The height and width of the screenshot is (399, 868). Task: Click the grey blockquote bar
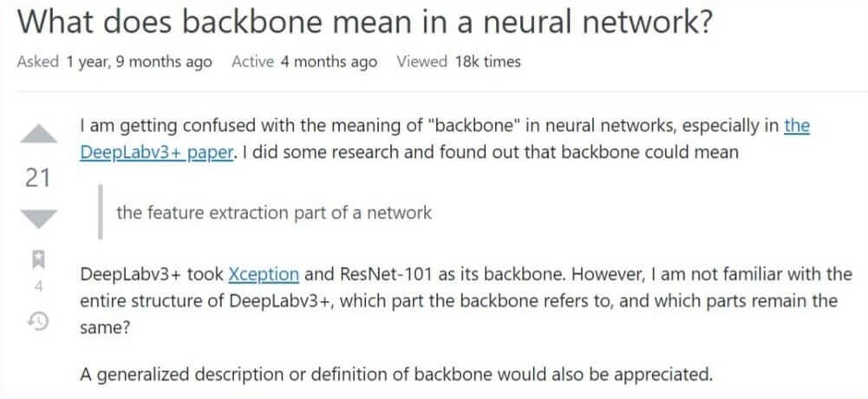coord(100,212)
